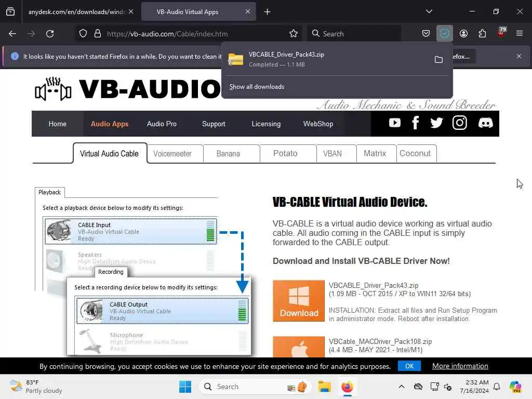Screen dimensions: 532x399
Task: Open the Extensions puzzle icon
Action: pyautogui.click(x=482, y=34)
